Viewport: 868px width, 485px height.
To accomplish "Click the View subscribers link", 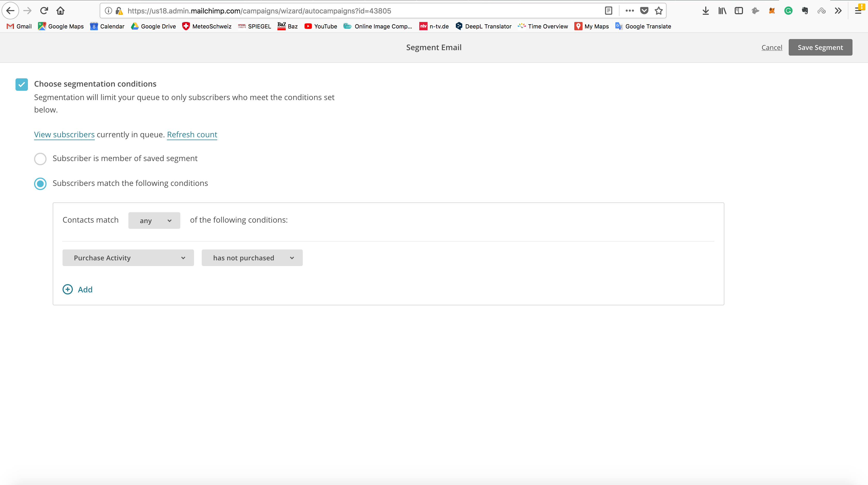I will (x=64, y=135).
